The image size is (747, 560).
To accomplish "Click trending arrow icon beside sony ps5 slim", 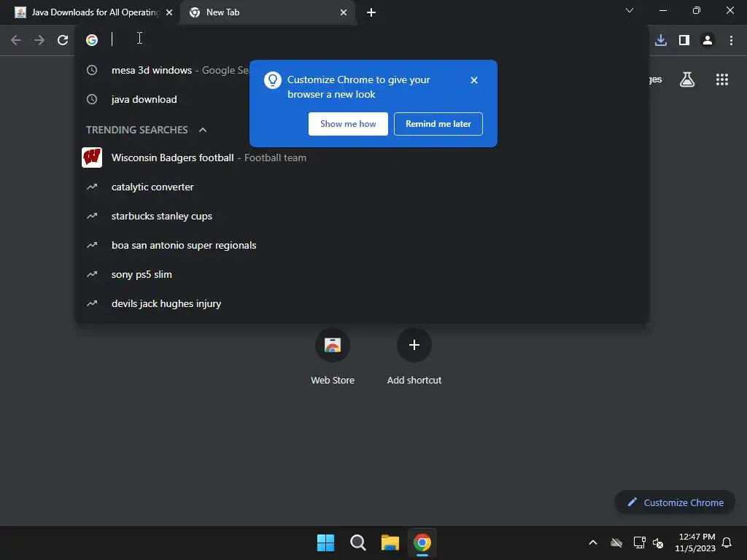I will coord(92,274).
